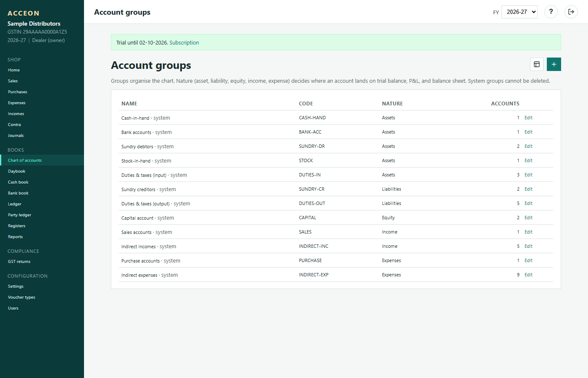Edit the Sales accounts group
588x378 pixels.
point(528,232)
